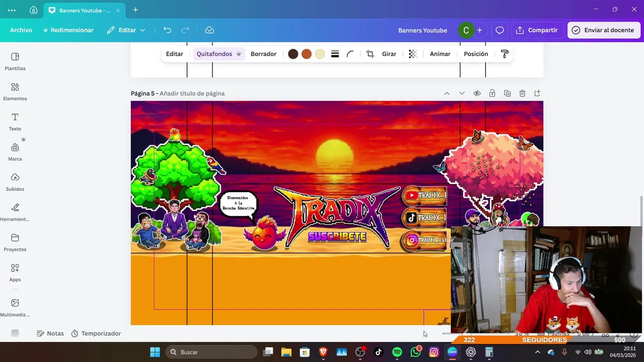Open the Temporizador timer
The image size is (644, 362).
tap(96, 333)
